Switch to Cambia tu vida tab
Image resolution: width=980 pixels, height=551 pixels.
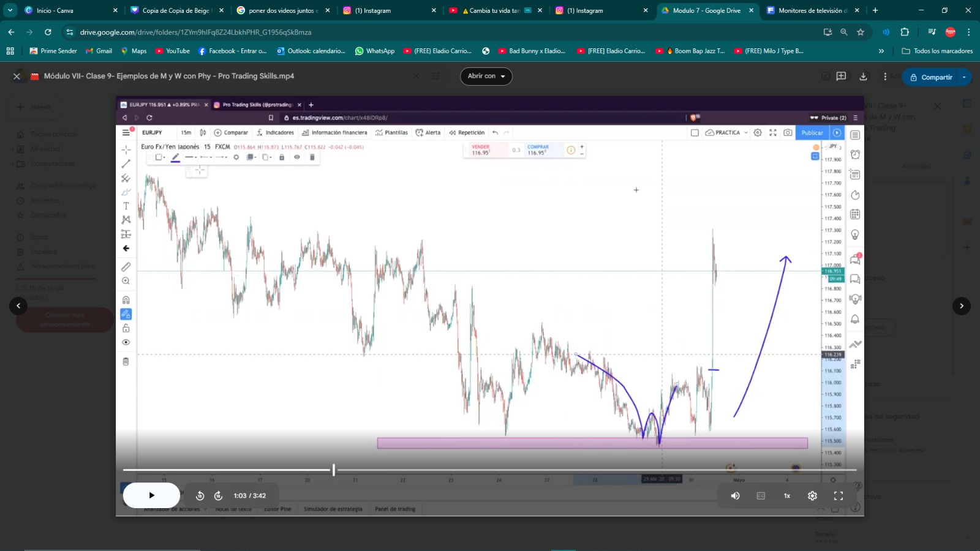click(x=495, y=10)
